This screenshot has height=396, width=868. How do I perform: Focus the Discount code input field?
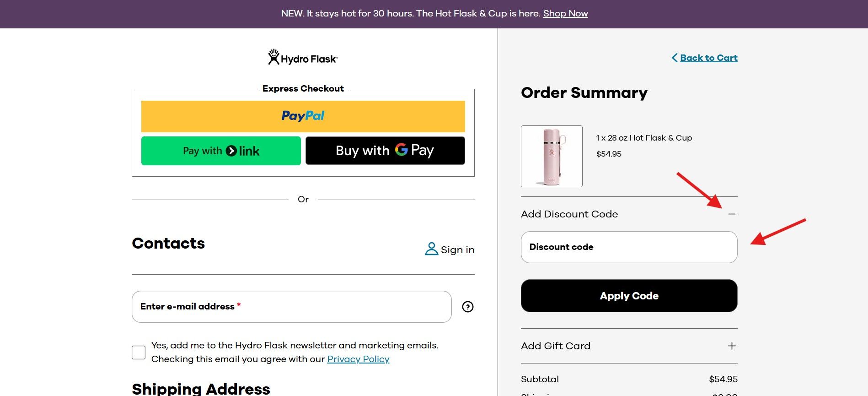[629, 247]
